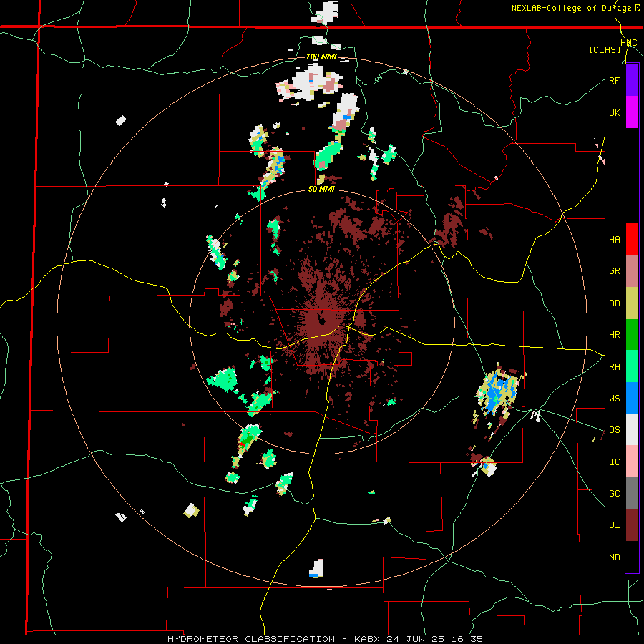
Task: Click the HA legend label
Action: tap(614, 240)
